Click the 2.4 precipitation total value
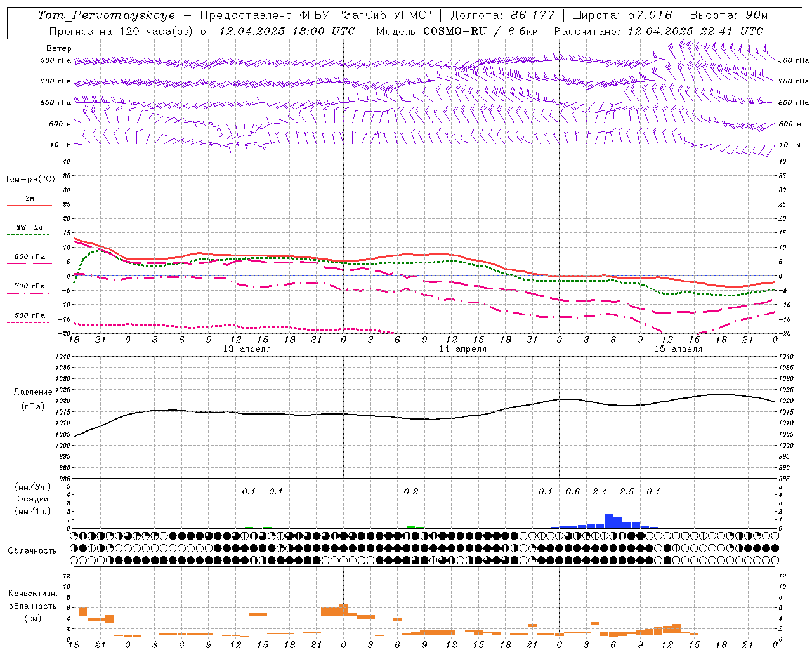The image size is (812, 650). pos(599,492)
